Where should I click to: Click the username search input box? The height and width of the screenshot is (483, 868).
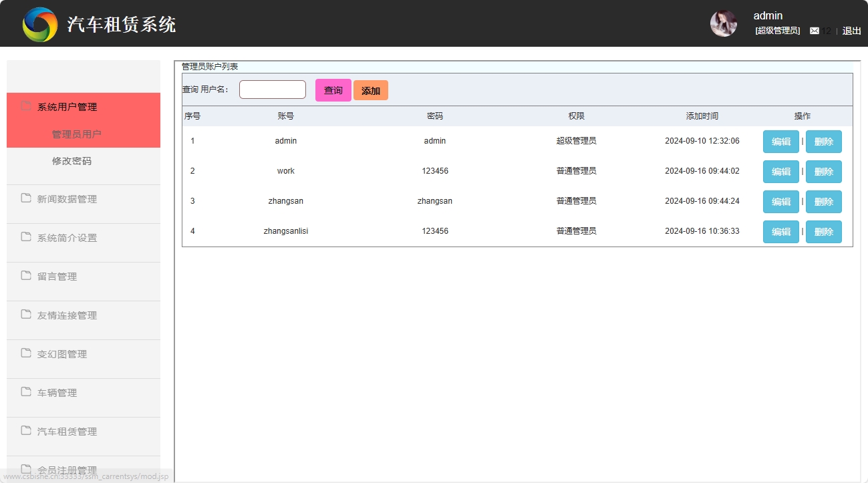(272, 89)
